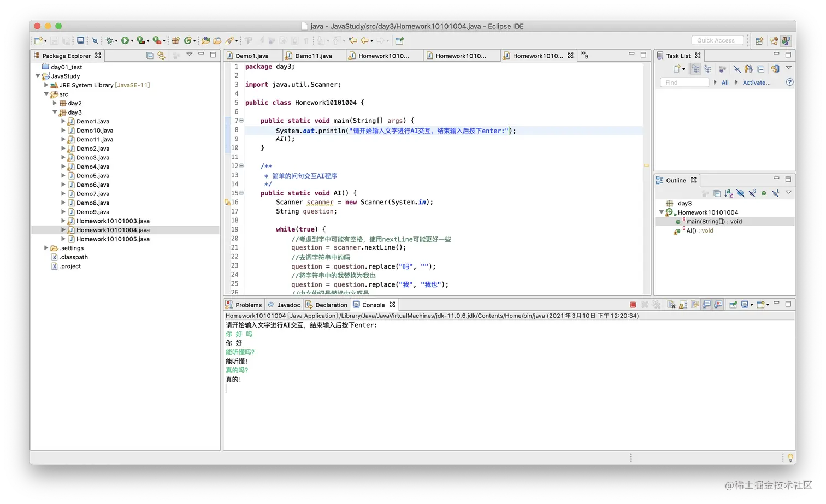
Task: Toggle Hide Fields in Outline
Action: pyautogui.click(x=740, y=193)
